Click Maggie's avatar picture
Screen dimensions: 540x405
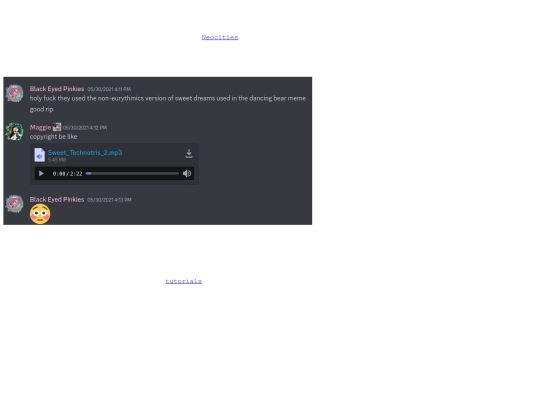pos(14,132)
